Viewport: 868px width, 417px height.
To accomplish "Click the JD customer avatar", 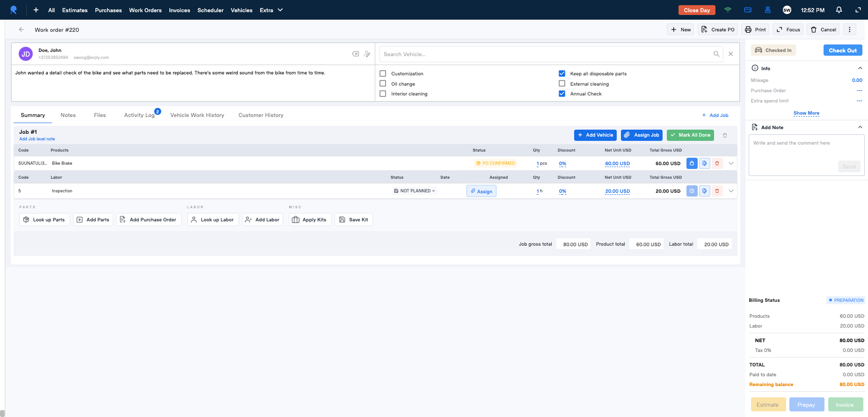I will (26, 54).
